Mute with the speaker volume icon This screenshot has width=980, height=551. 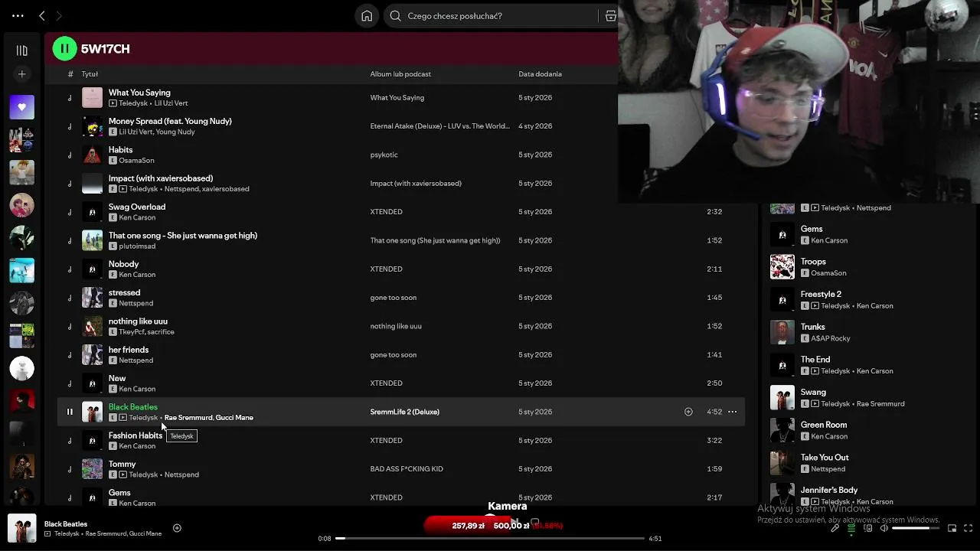[884, 528]
